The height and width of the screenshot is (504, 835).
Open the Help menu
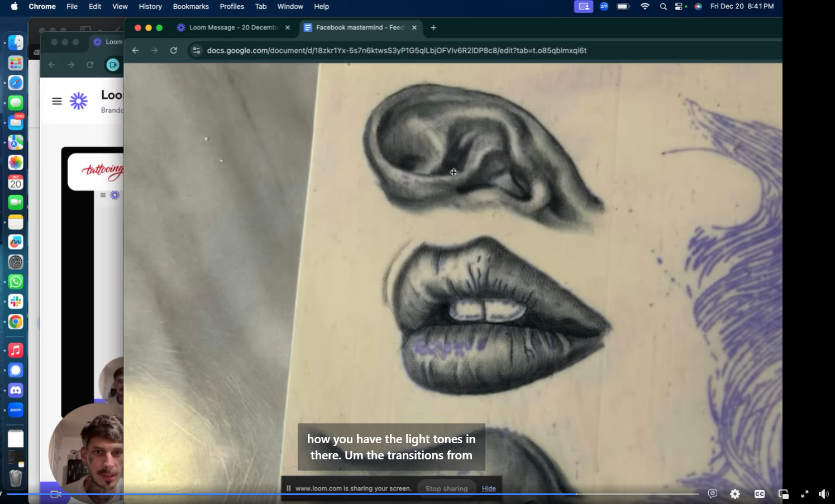point(322,7)
